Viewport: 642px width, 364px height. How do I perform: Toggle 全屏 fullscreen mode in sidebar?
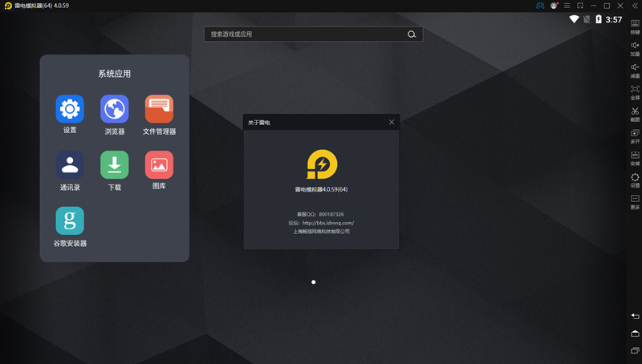pyautogui.click(x=635, y=92)
